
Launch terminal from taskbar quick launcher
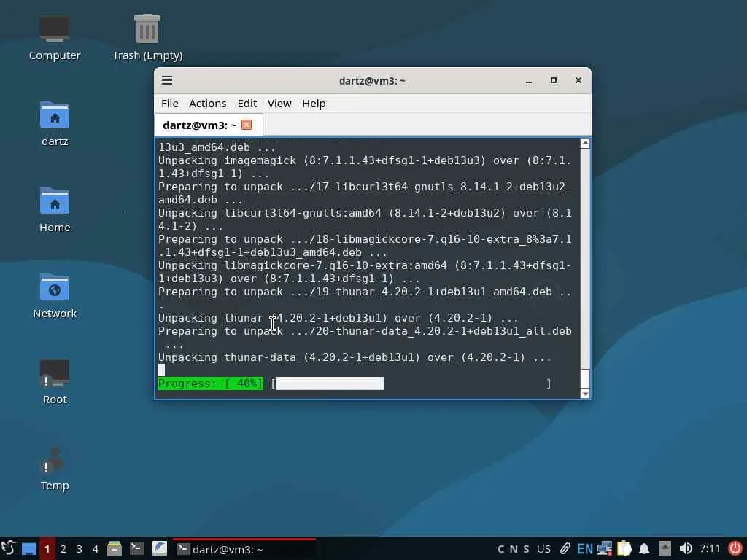tap(137, 548)
